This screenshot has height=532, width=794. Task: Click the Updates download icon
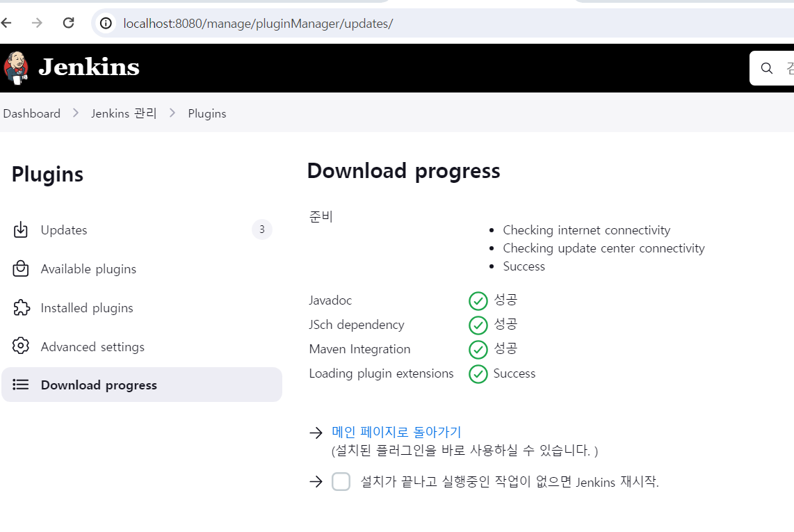21,229
